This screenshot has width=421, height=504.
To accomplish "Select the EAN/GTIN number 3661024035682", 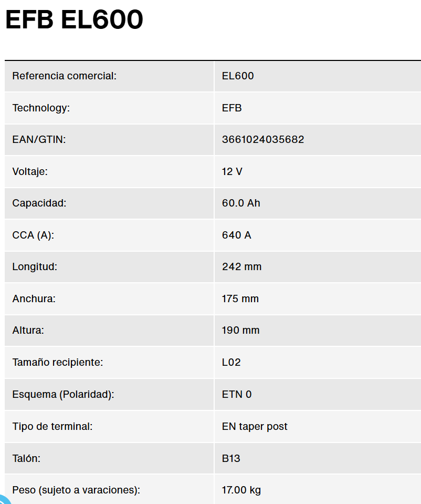I will pos(262,139).
